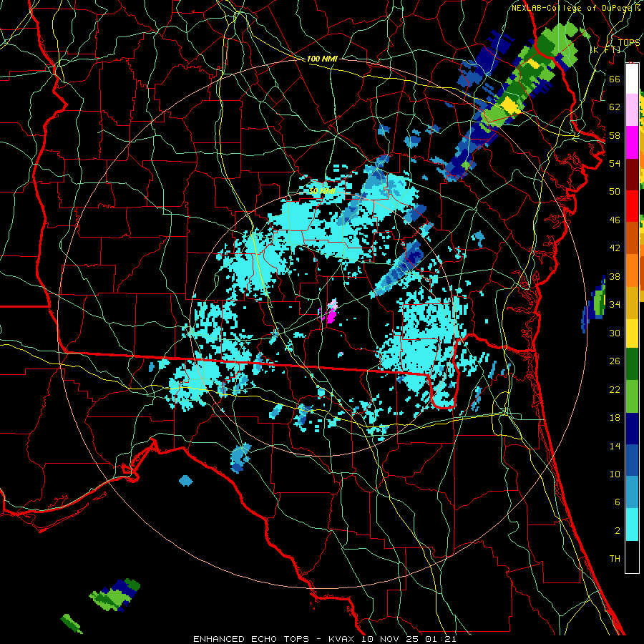Viewport: 644px width, 644px height.
Task: Select the 38 scale value
Action: click(615, 276)
